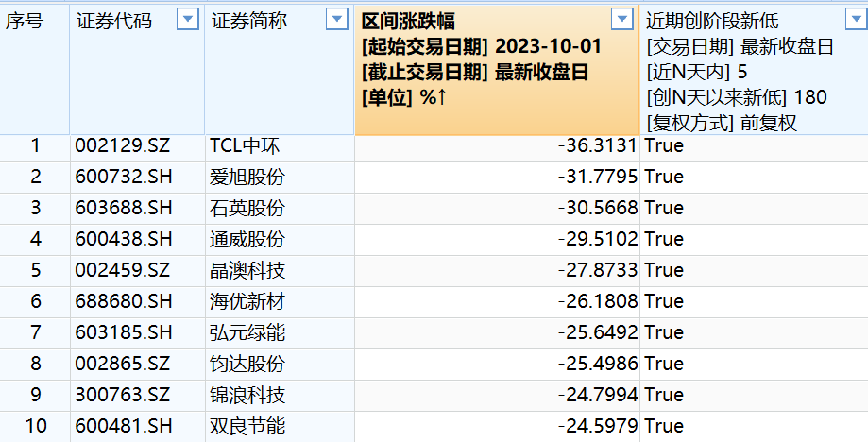Open the 区间涨跌幅 column filter dropdown
This screenshot has width=868, height=442.
click(x=622, y=20)
